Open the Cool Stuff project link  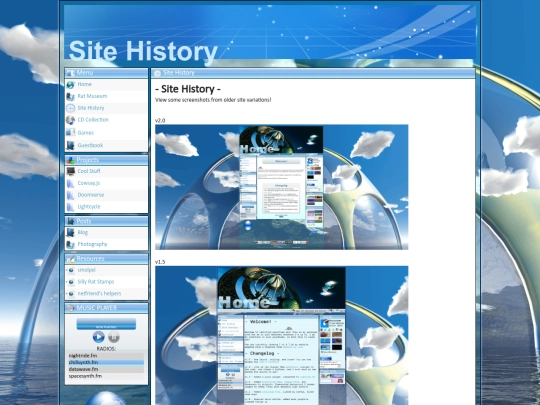89,171
